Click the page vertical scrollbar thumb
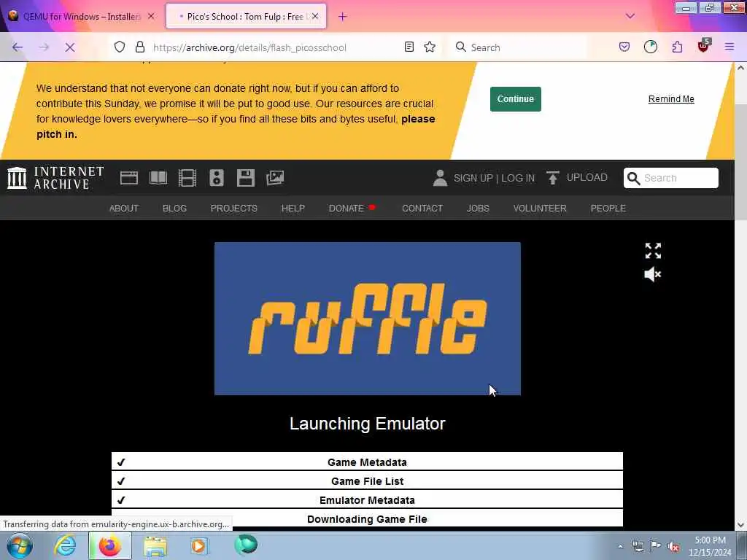747x560 pixels. click(x=741, y=162)
